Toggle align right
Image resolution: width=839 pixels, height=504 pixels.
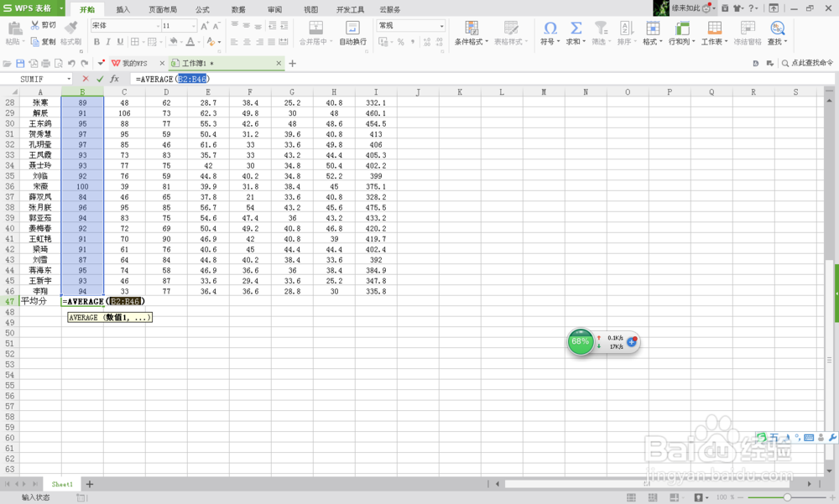click(x=259, y=42)
